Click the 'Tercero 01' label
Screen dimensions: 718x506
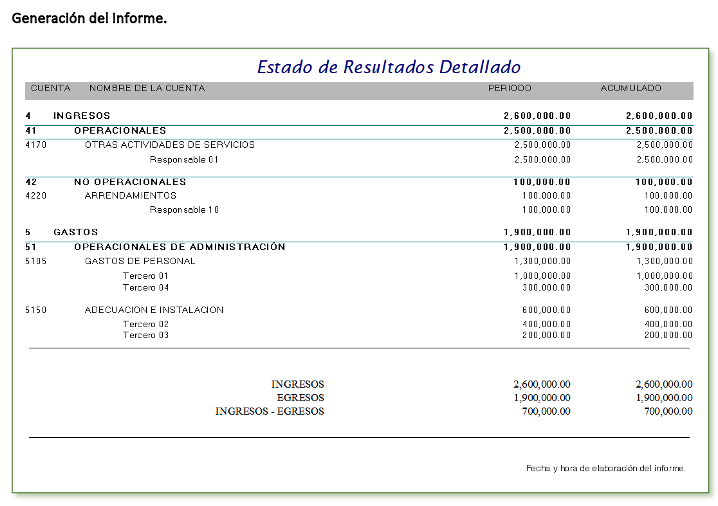tap(146, 276)
